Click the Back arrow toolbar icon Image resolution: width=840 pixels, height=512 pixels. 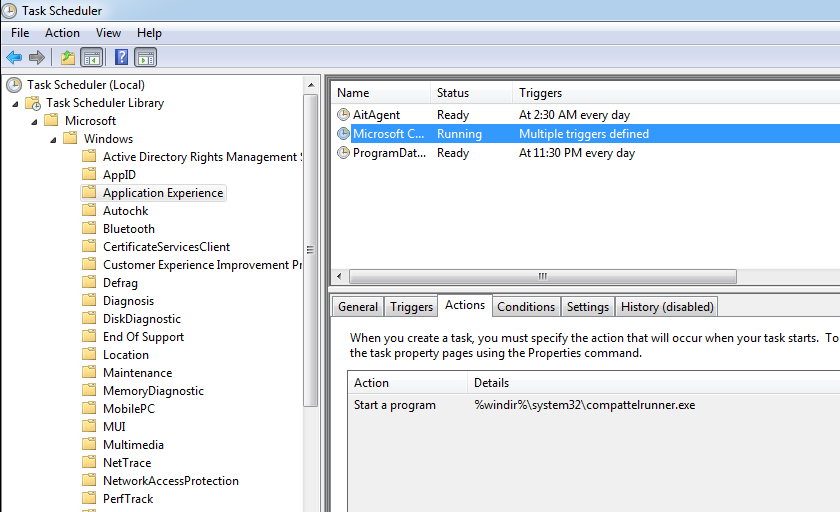(x=14, y=57)
